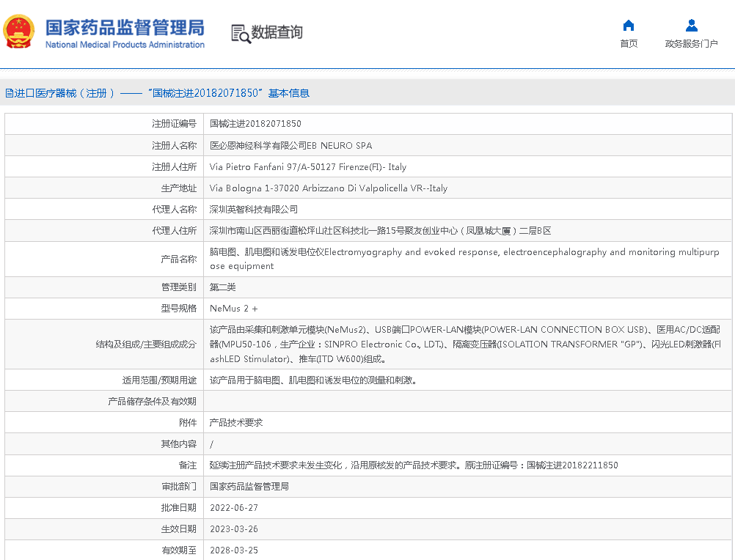735x560 pixels.
Task: Click the management category value 第二类
Action: 223,287
